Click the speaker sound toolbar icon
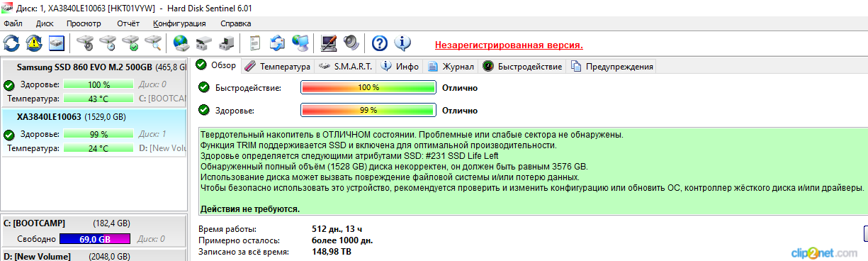 click(351, 43)
